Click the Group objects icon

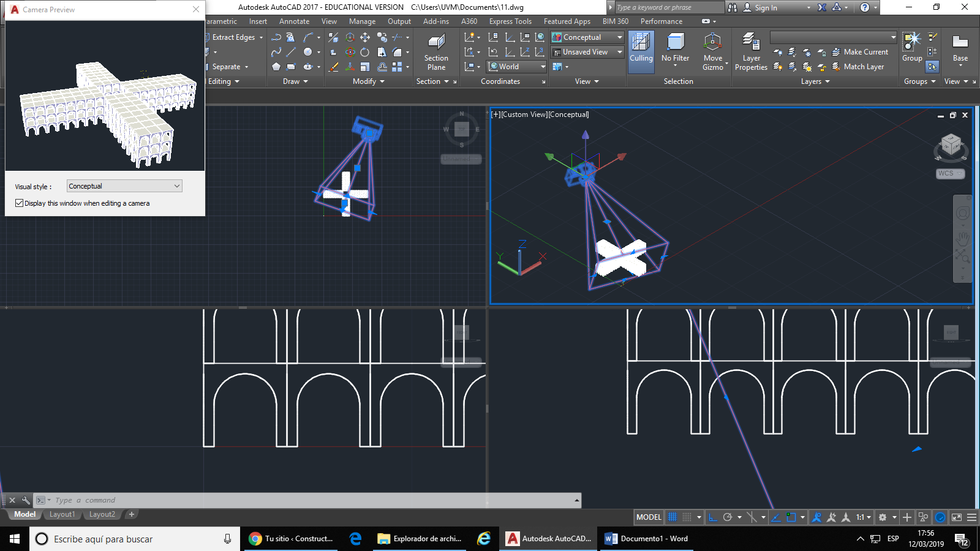click(912, 48)
